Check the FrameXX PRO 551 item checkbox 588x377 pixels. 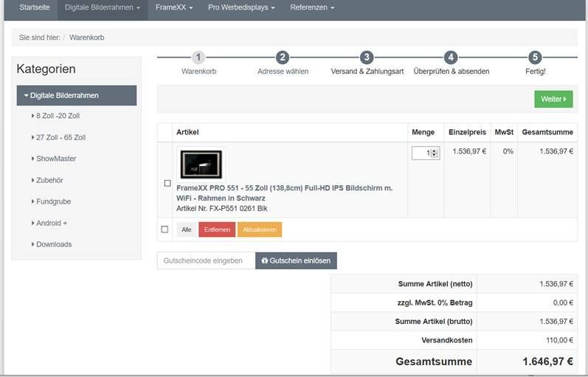pyautogui.click(x=167, y=183)
